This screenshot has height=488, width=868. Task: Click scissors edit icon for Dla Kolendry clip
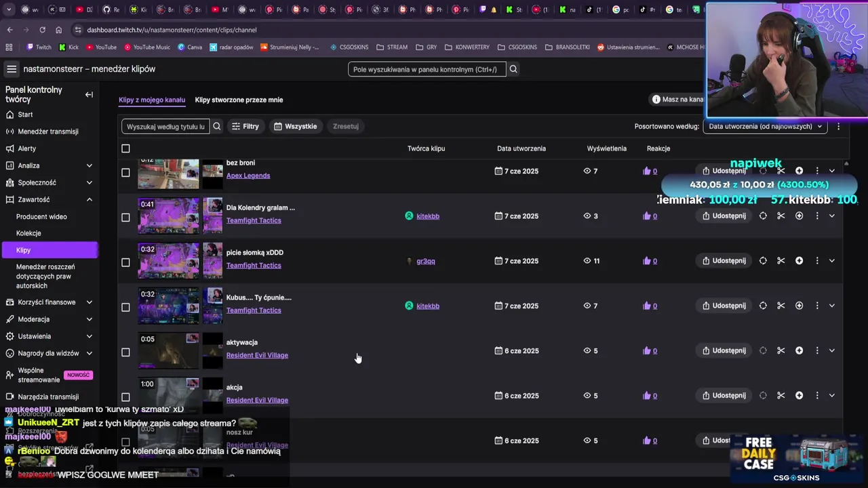pyautogui.click(x=781, y=216)
